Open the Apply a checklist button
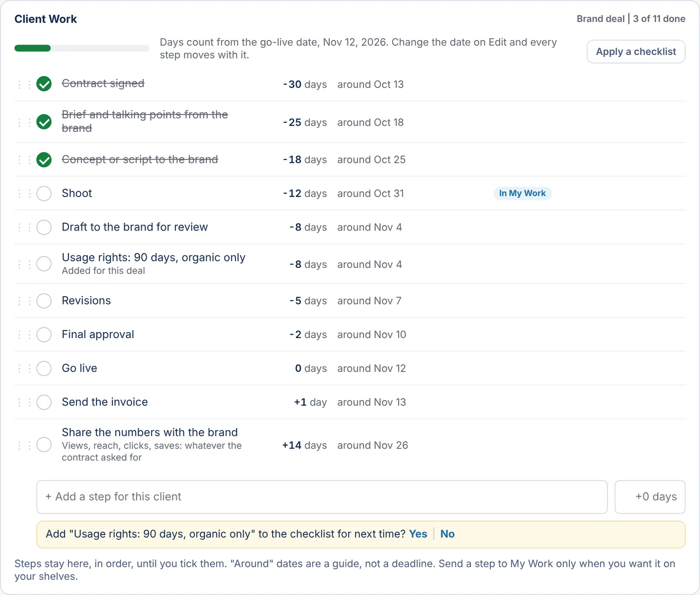The width and height of the screenshot is (700, 595). tap(636, 51)
